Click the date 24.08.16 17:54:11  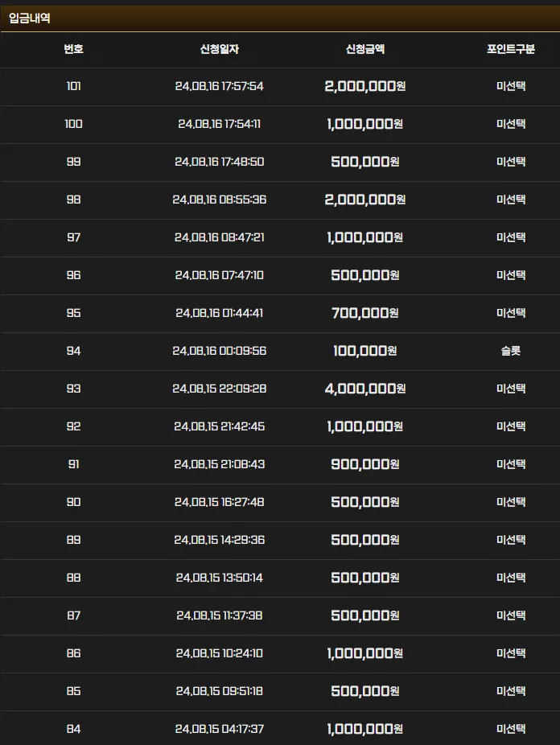tap(219, 124)
